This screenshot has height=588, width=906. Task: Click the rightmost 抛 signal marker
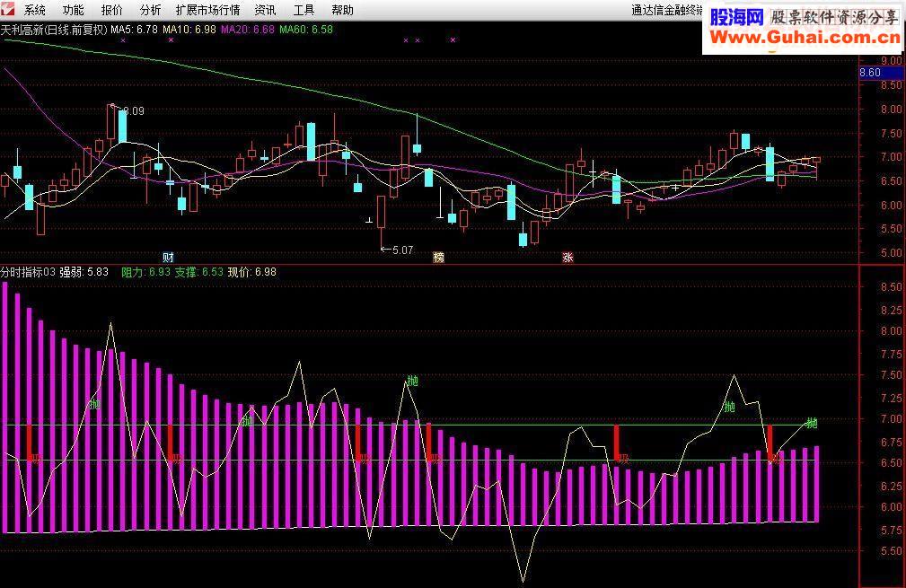coord(812,424)
